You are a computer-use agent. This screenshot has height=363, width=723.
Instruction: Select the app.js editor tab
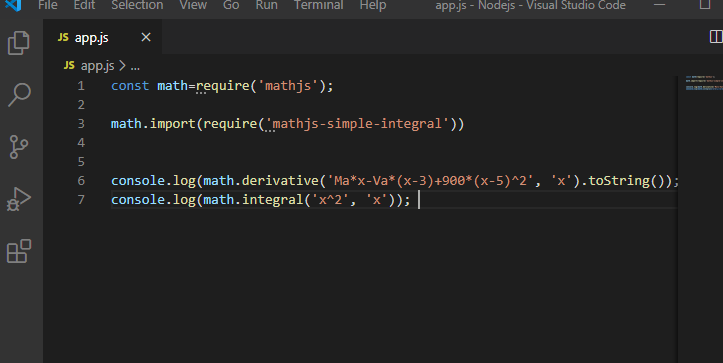102,37
